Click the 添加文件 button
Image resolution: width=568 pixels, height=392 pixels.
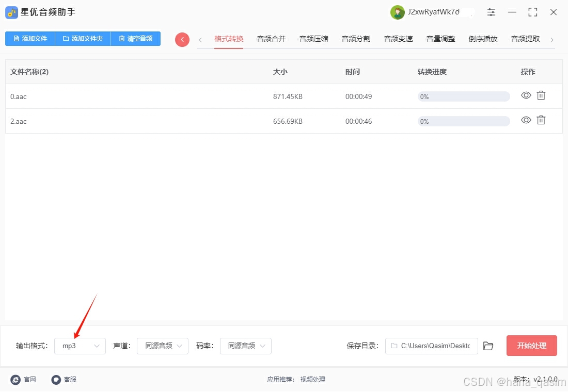30,38
